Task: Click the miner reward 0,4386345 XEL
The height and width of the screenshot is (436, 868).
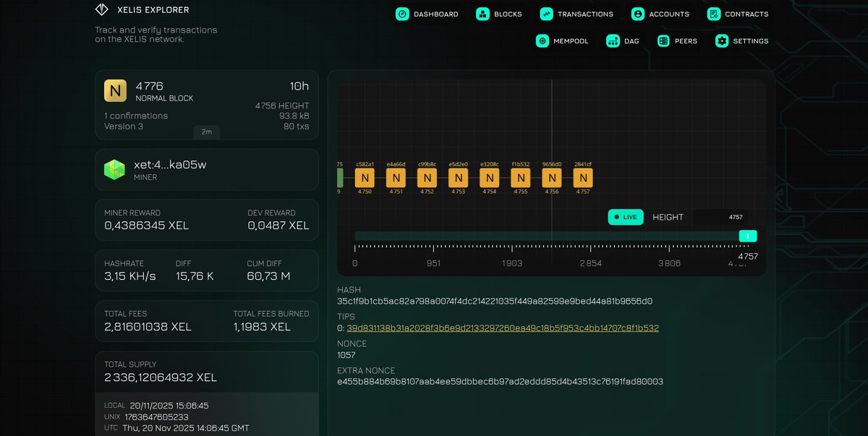Action: [x=146, y=226]
